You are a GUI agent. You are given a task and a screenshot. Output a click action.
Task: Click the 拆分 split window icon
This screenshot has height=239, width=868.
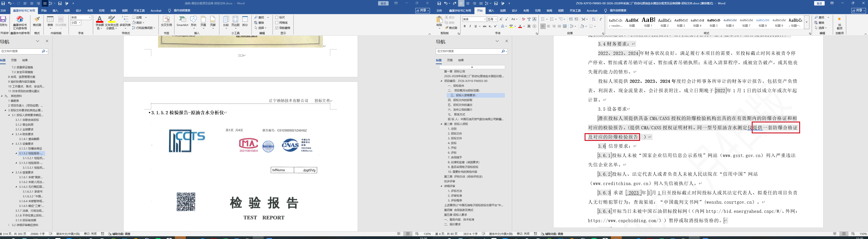tap(245, 21)
